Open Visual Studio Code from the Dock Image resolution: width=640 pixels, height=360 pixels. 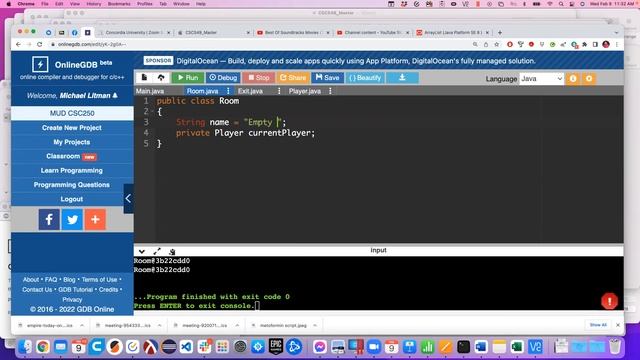click(x=186, y=347)
